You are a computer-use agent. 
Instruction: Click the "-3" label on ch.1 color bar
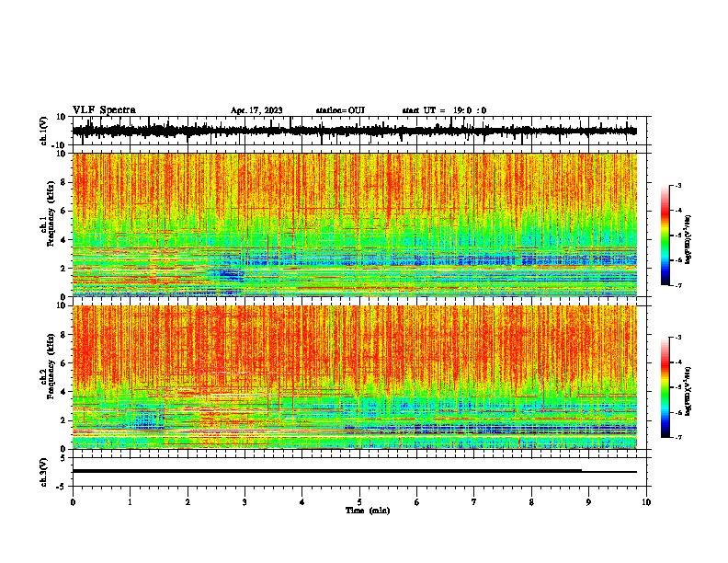677,186
